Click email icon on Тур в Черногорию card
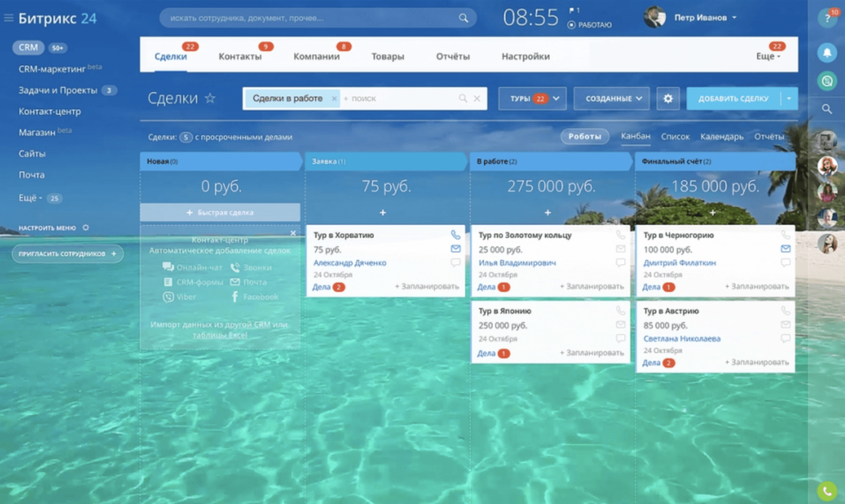 coord(785,249)
